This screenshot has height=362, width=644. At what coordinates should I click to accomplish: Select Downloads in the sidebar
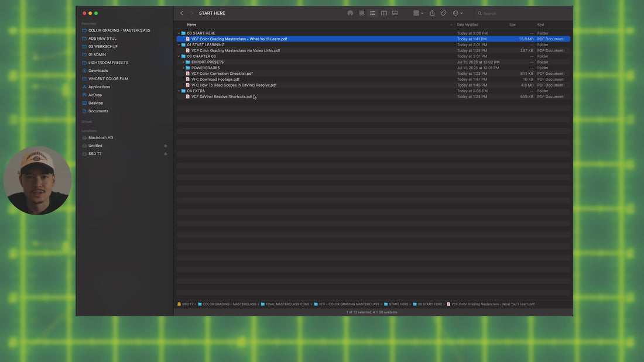98,71
